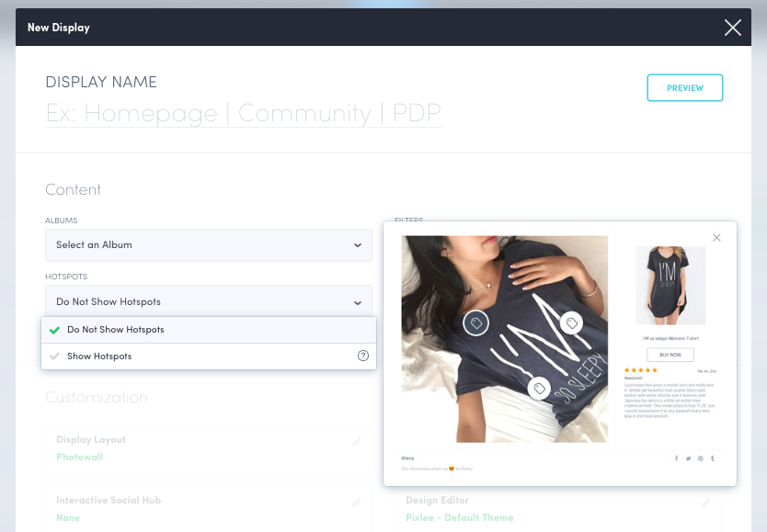Click the help question mark beside Show Hotspots
Viewport: 767px width, 532px height.
(x=363, y=357)
